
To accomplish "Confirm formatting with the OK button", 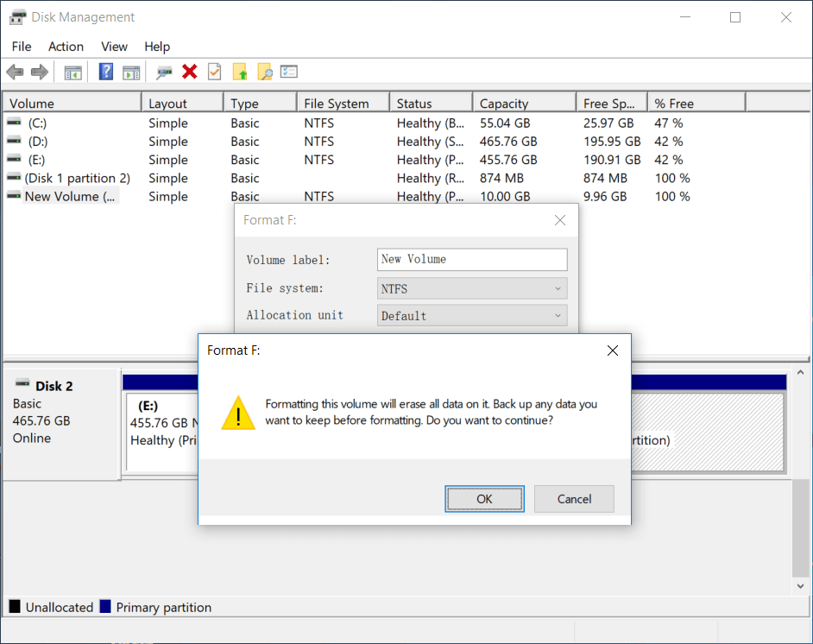I will point(484,499).
